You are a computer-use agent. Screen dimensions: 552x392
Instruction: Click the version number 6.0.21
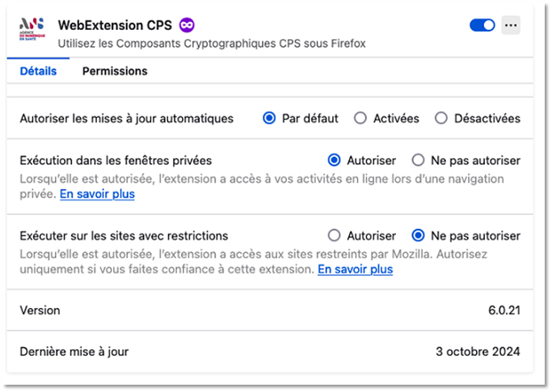point(504,310)
